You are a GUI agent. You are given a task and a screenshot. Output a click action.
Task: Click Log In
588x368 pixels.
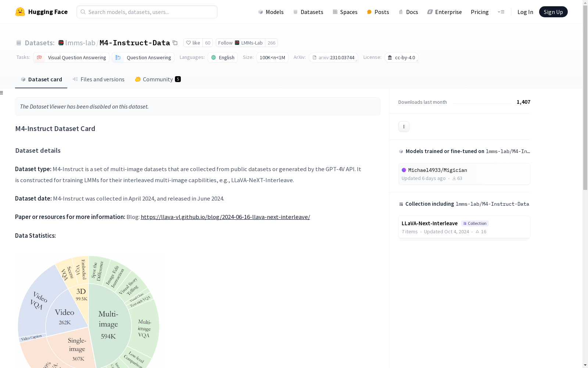[525, 12]
